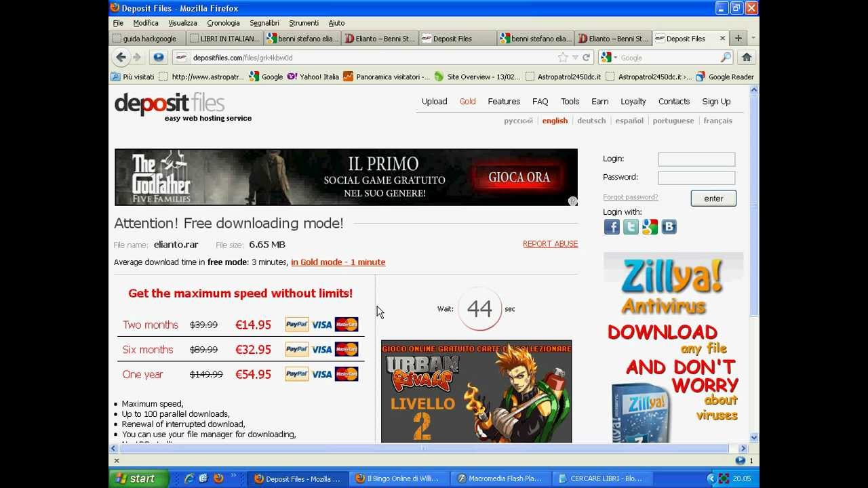Click the depositfiles logo
The width and height of the screenshot is (868, 488).
pos(170,104)
